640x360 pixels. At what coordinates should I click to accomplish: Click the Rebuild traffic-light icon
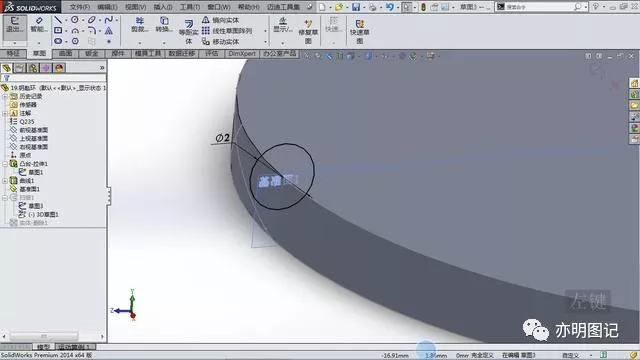(x=424, y=7)
